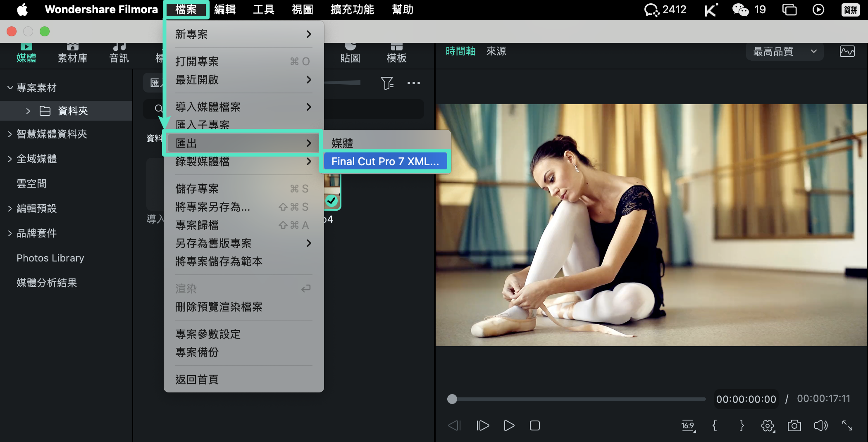
Task: Take a snapshot with the camera icon
Action: pyautogui.click(x=794, y=425)
